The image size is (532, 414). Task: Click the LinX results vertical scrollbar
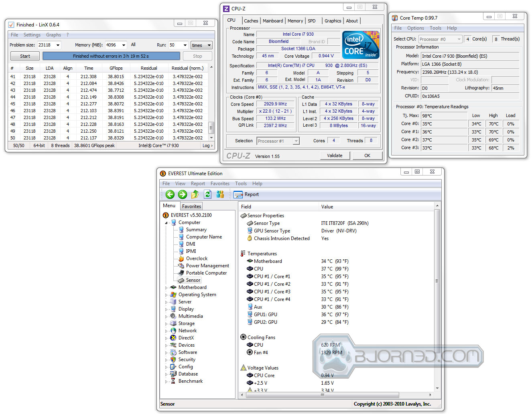click(211, 103)
